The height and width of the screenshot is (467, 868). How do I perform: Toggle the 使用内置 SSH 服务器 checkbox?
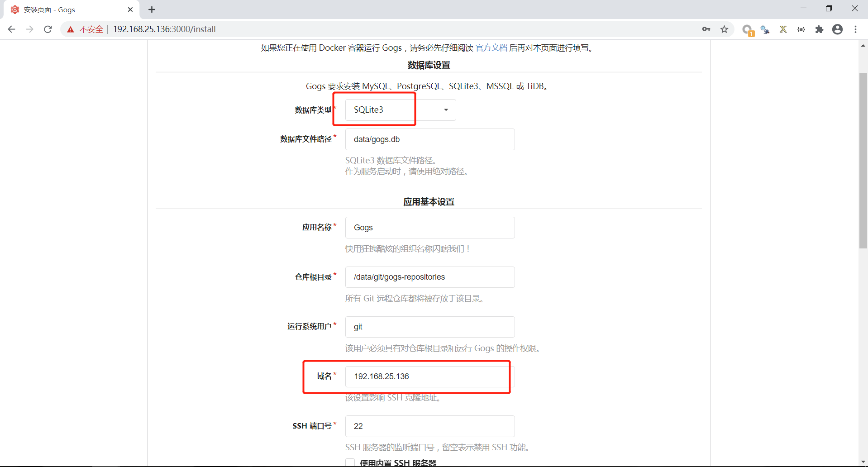point(350,463)
